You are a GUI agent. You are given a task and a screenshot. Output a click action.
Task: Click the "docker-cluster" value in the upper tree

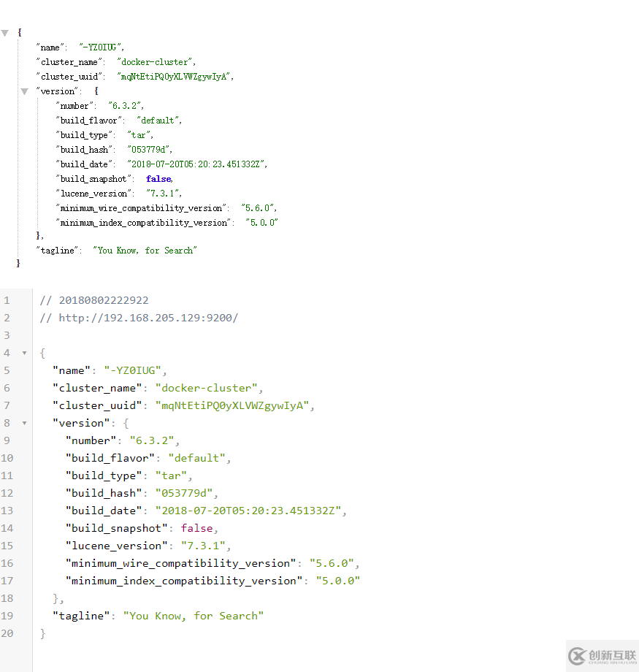coord(155,62)
